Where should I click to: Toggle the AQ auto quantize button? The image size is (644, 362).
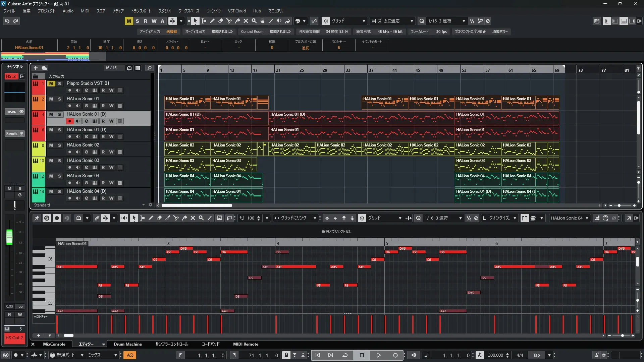click(x=130, y=355)
